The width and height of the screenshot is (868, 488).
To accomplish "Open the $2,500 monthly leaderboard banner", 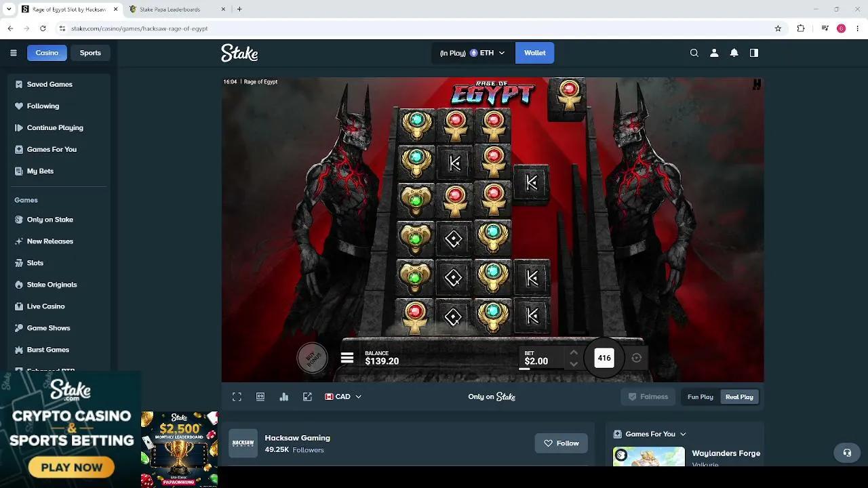I will tap(179, 449).
